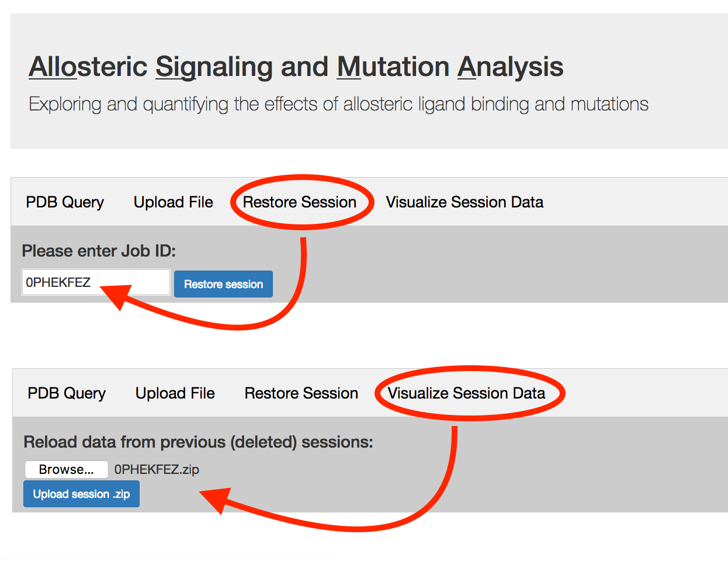This screenshot has height=561, width=728.
Task: Browse for a previous session archive file
Action: (x=66, y=469)
